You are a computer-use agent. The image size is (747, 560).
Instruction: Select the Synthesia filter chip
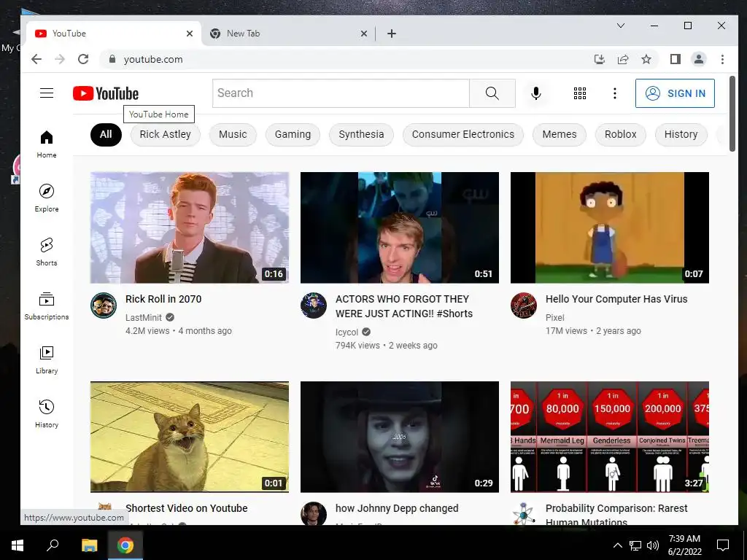(x=361, y=134)
